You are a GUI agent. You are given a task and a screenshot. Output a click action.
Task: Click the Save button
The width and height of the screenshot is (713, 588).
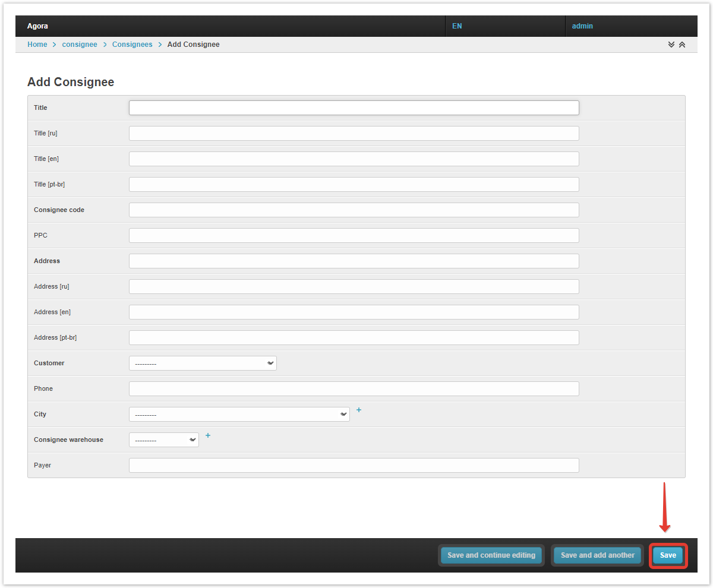668,555
